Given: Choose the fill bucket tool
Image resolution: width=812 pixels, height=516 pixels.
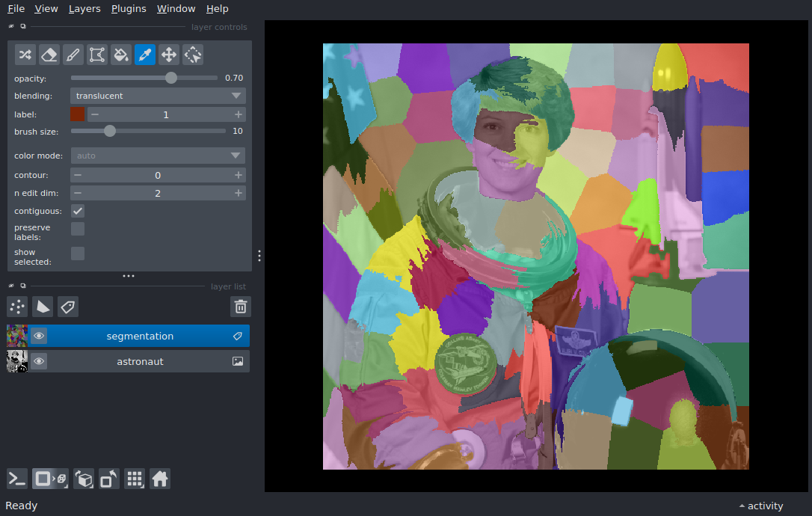Looking at the screenshot, I should [x=121, y=55].
